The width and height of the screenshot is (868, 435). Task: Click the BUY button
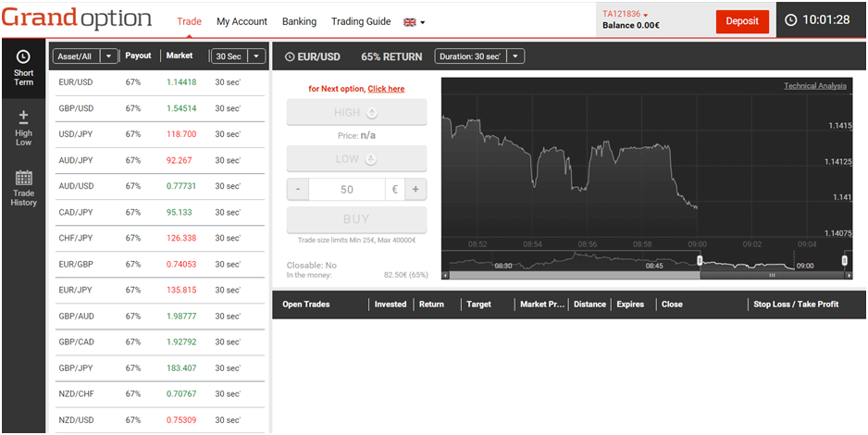[356, 219]
